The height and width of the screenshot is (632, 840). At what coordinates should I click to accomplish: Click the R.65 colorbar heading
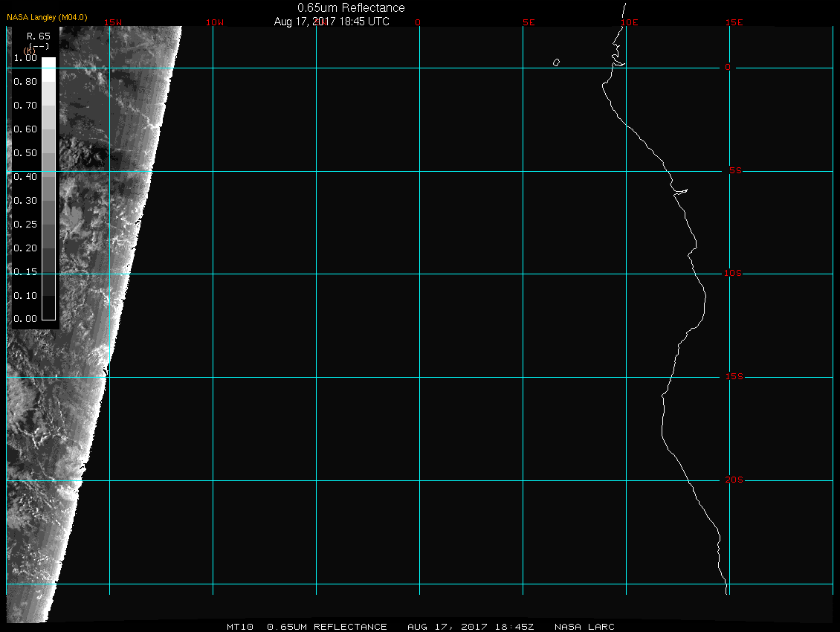tap(38, 35)
